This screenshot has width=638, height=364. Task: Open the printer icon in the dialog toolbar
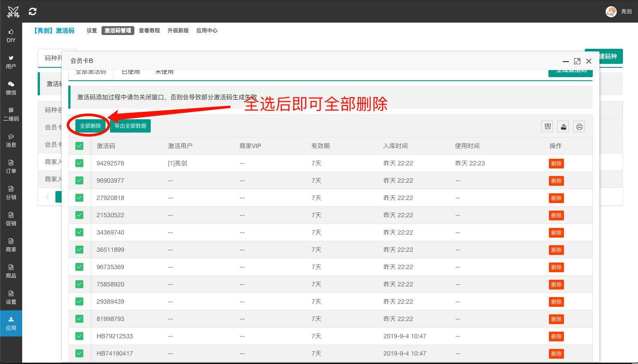579,126
